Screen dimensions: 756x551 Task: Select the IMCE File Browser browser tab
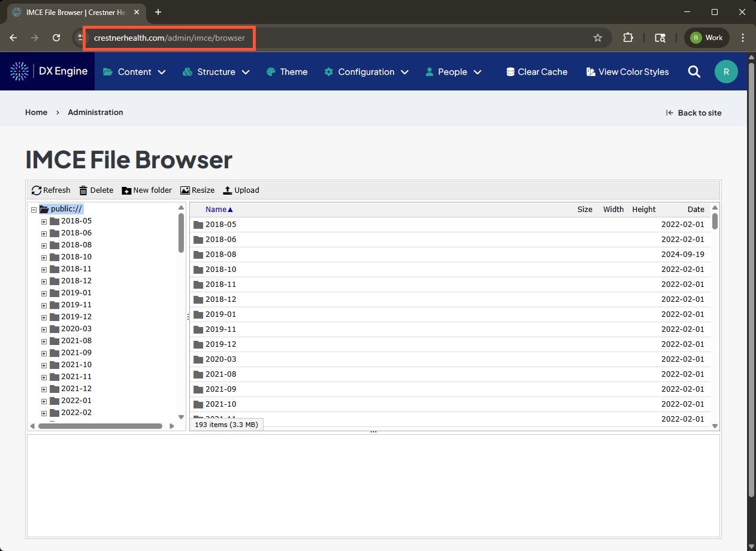(x=72, y=12)
